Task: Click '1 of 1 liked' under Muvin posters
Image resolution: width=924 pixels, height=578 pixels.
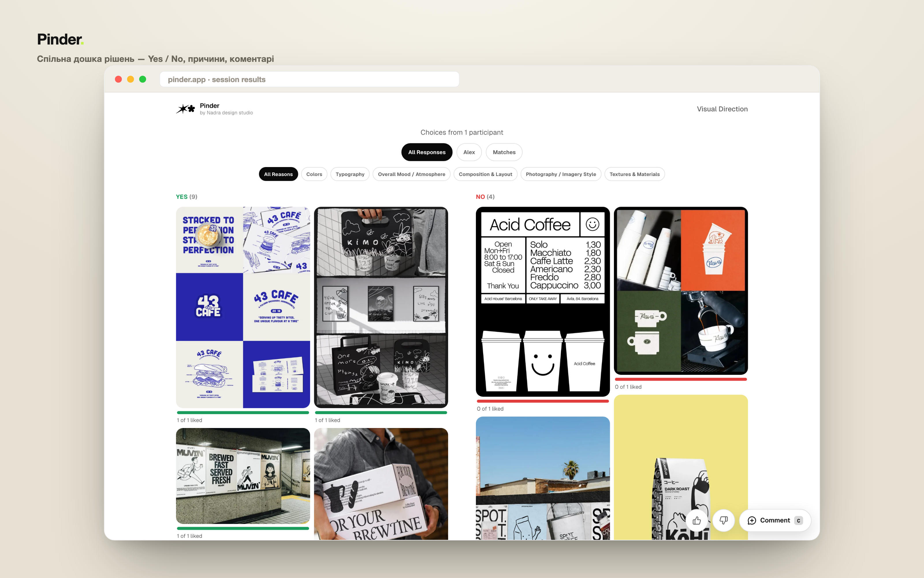Action: point(189,536)
